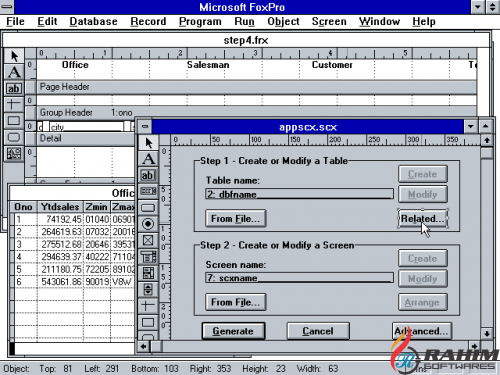
Task: Select the rectangle tool in the appscx.scx toolbox
Action: pos(148,322)
